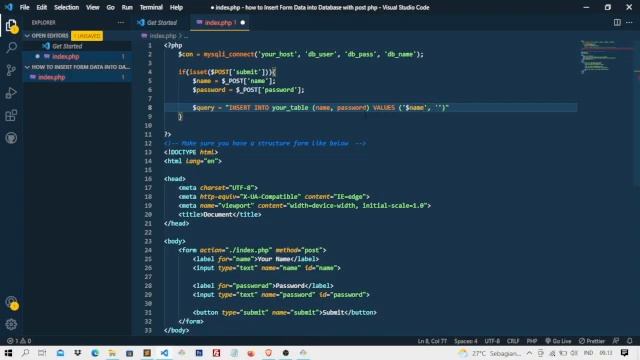
Task: Switch to the Get Started tab
Action: coord(162,22)
